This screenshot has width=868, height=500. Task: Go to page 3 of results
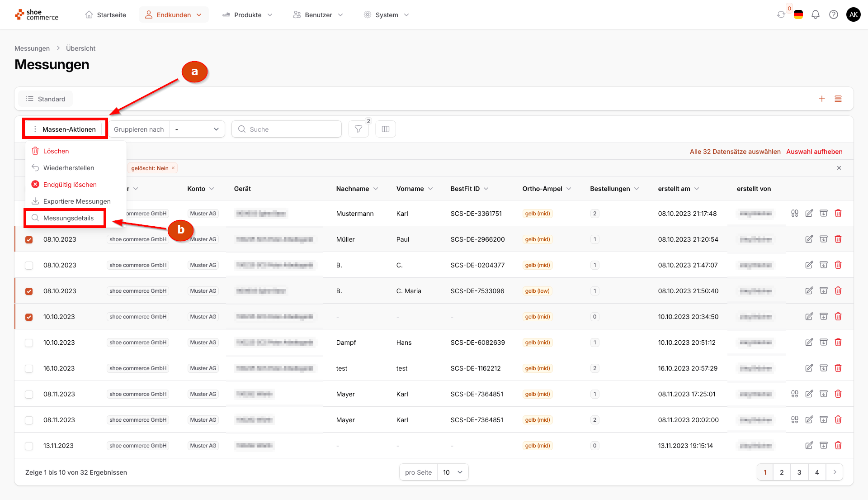click(x=799, y=472)
